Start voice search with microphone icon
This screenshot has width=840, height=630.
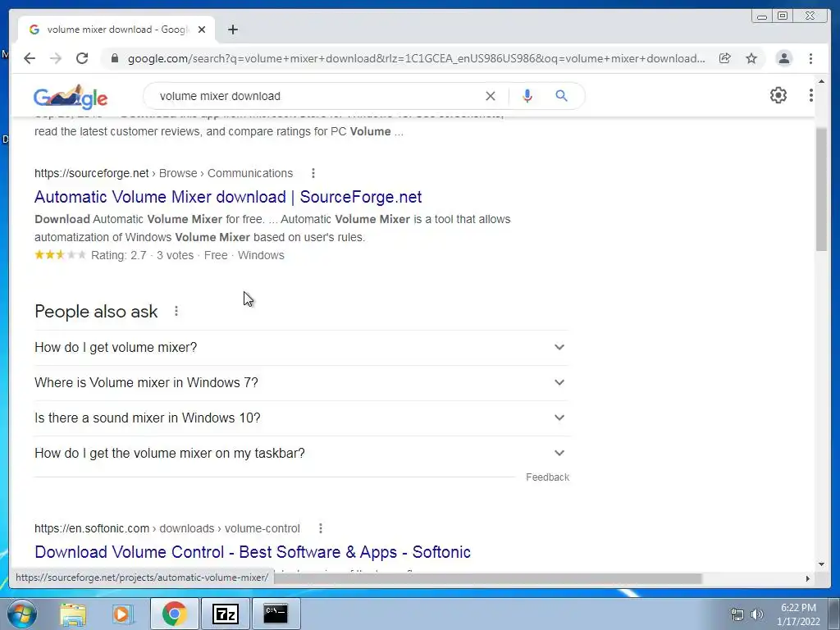click(x=527, y=96)
